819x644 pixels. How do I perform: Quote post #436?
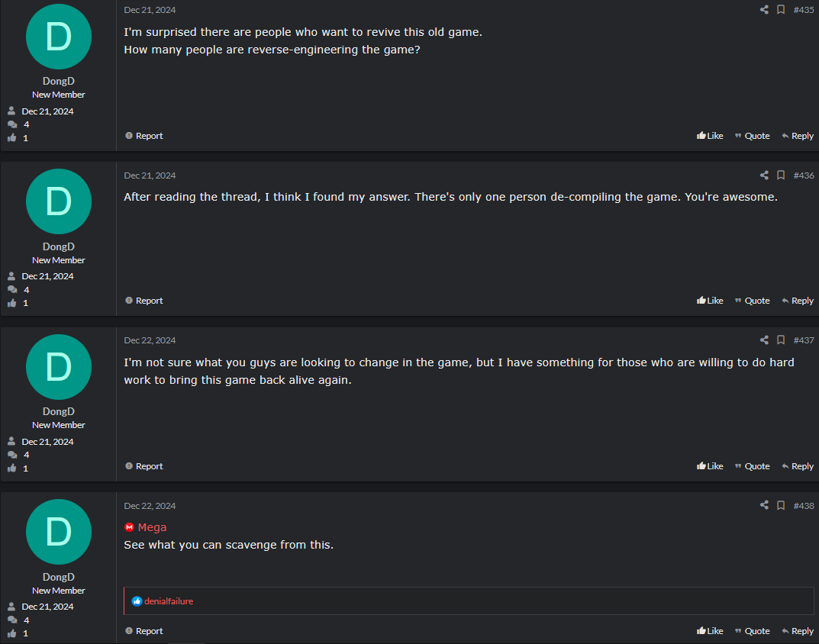click(752, 301)
